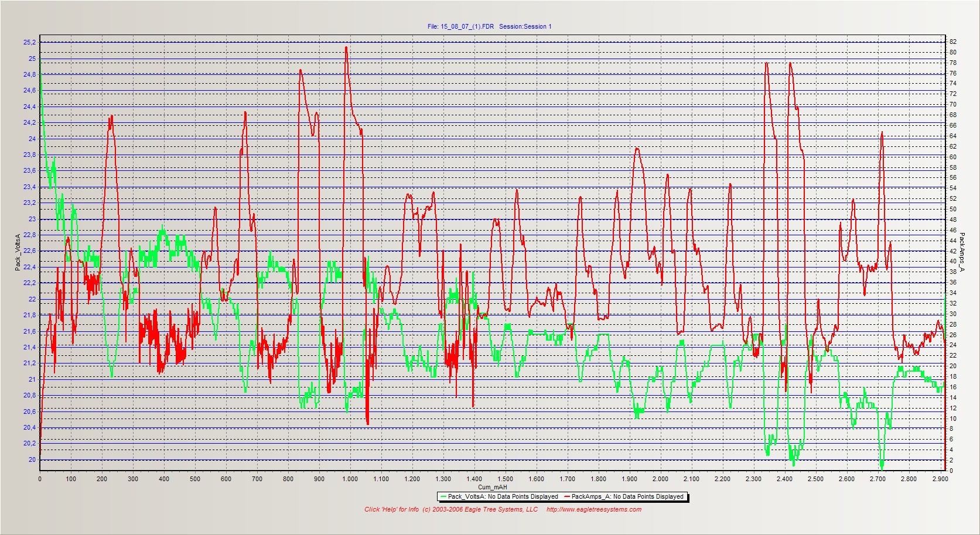Click the '8' label on the amps axis
Viewport: 980px width, 535px height.
coord(951,428)
